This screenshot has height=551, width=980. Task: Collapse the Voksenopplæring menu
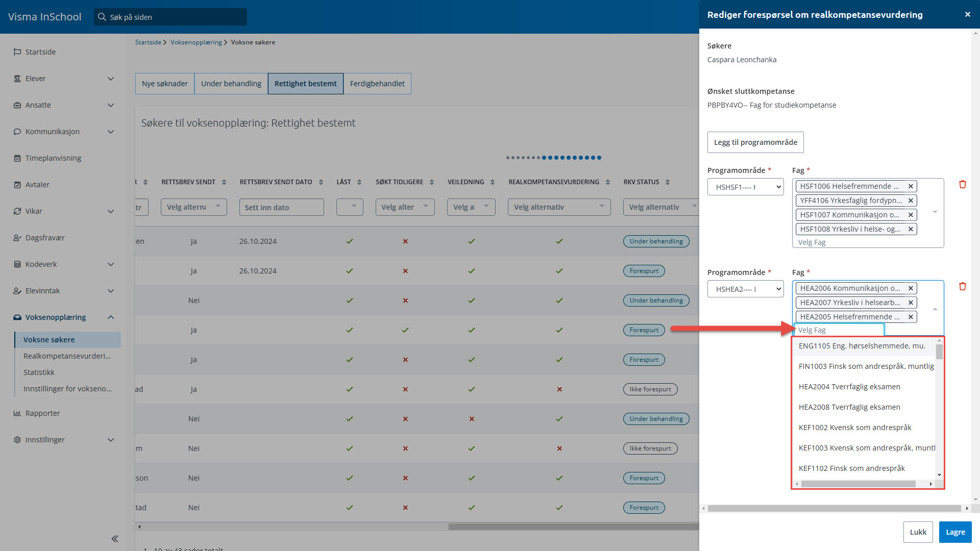111,317
